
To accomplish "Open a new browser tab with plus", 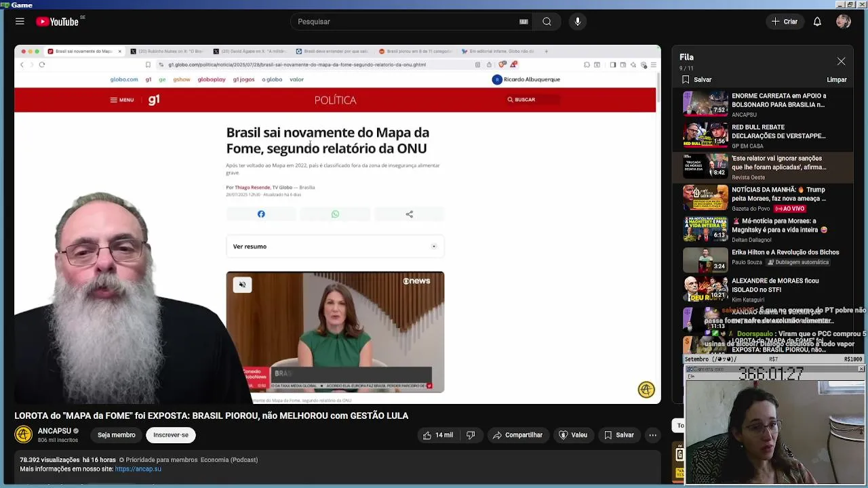I will 547,51.
